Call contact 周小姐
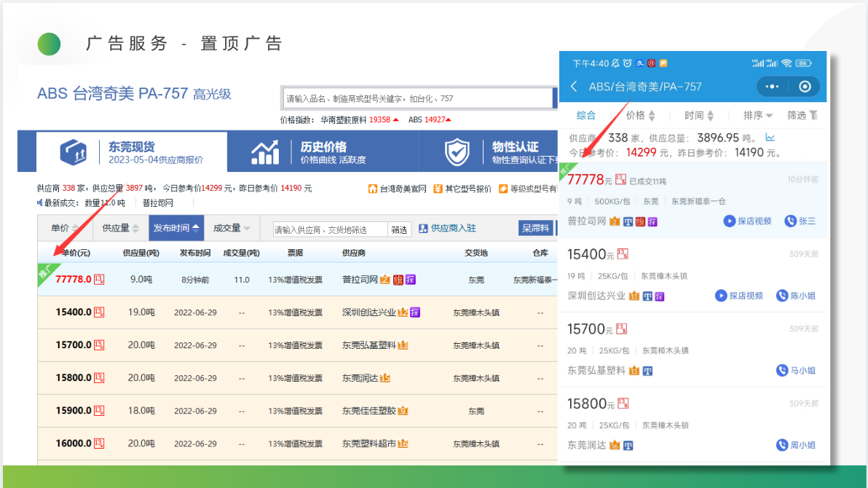 tap(796, 445)
